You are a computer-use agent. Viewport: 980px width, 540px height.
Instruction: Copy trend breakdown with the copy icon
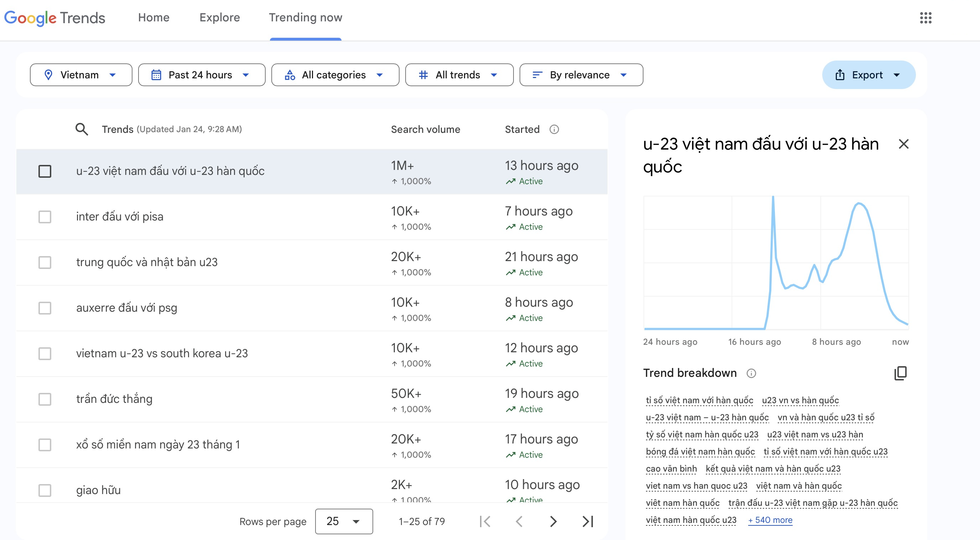click(x=901, y=373)
